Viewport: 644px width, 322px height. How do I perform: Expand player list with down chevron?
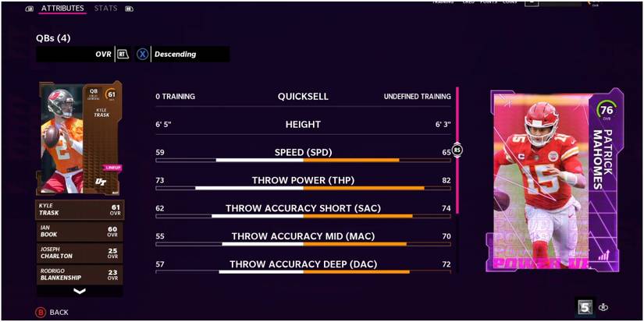point(79,291)
